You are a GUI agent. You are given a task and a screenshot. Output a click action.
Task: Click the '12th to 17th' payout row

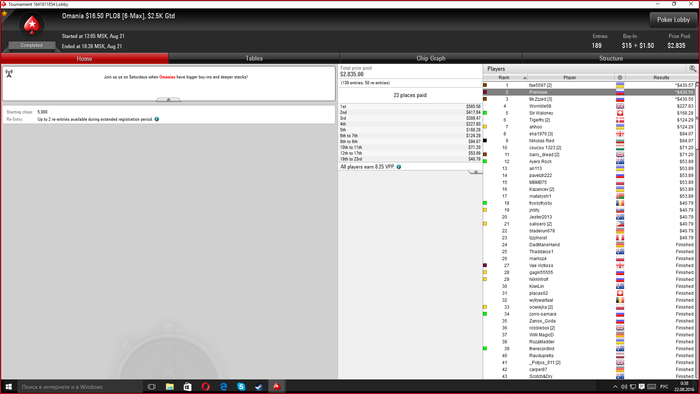[410, 153]
